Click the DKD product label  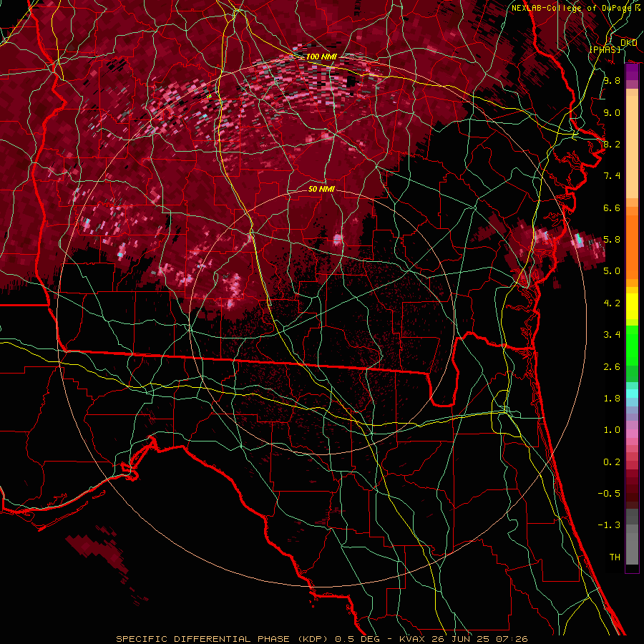pos(628,42)
